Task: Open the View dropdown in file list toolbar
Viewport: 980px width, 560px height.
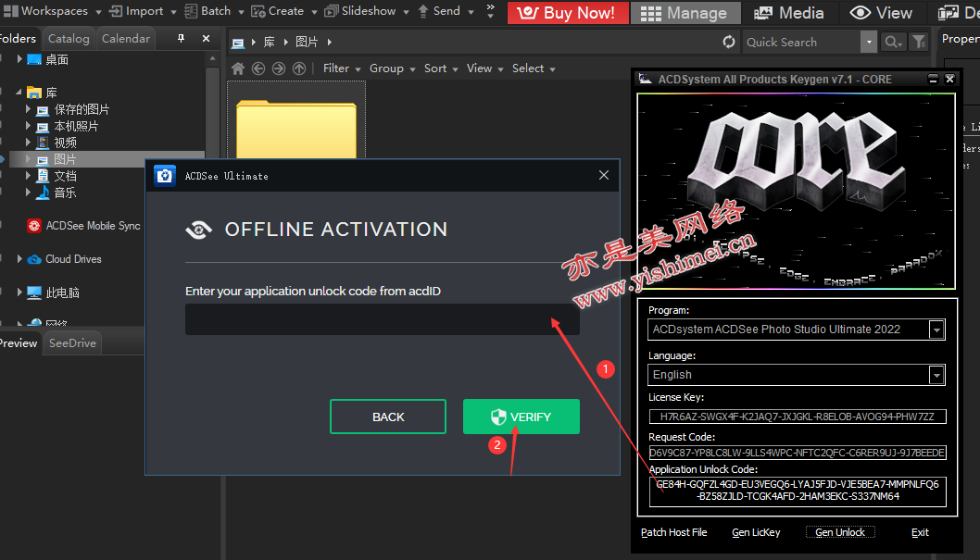Action: click(x=484, y=68)
